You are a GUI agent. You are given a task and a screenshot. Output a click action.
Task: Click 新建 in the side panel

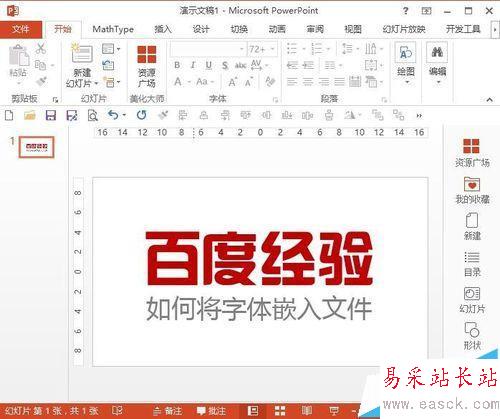pos(472,227)
